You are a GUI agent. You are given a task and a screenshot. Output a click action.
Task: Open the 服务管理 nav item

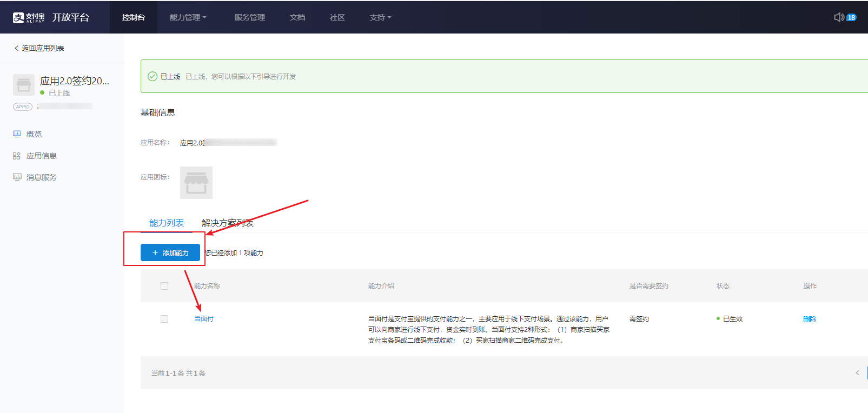point(250,17)
